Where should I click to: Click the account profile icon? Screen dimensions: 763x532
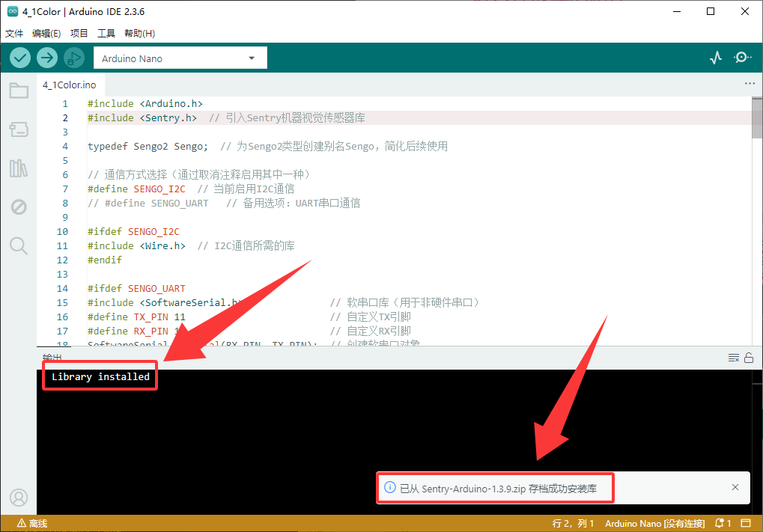click(19, 498)
